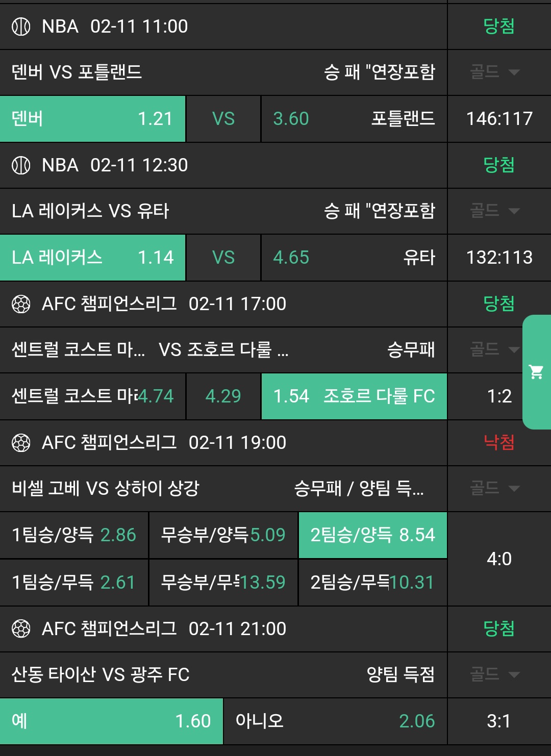Click soccer ball icon beside 02-11 17:00 match
This screenshot has height=756, width=551.
point(21,304)
